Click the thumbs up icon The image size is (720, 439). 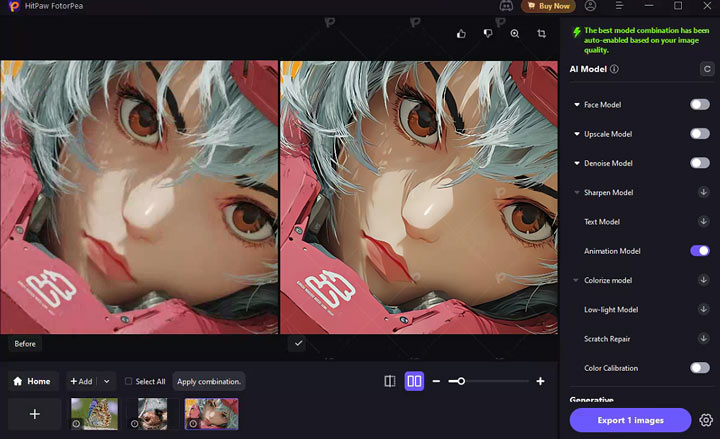coord(461,34)
